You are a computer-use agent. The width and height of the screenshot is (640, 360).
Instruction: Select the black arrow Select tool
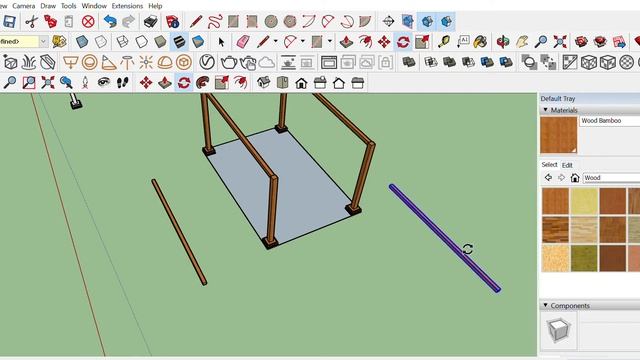[x=221, y=42]
